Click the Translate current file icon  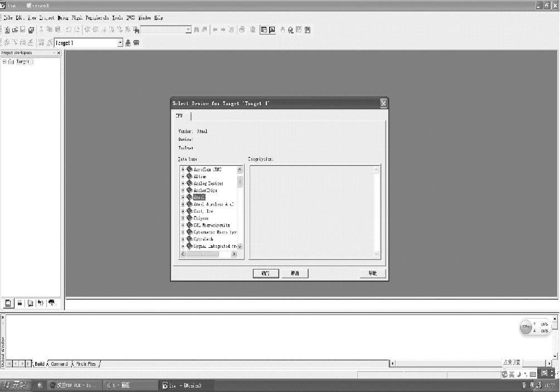(7, 43)
